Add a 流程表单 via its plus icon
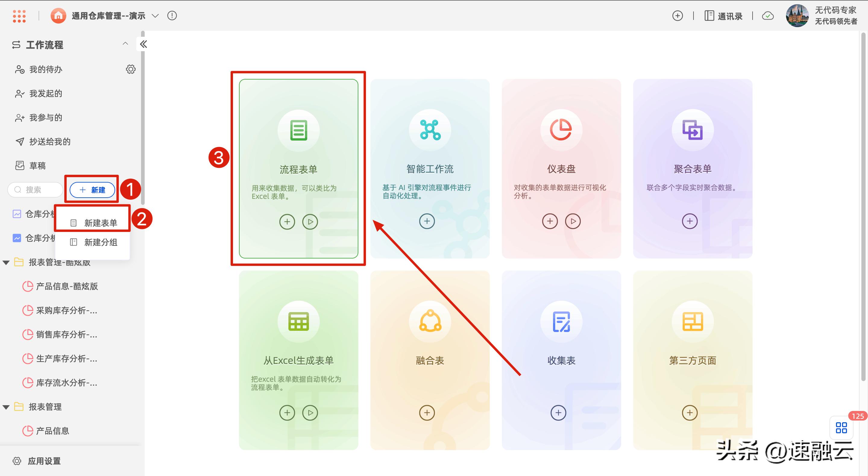868x476 pixels. [287, 222]
